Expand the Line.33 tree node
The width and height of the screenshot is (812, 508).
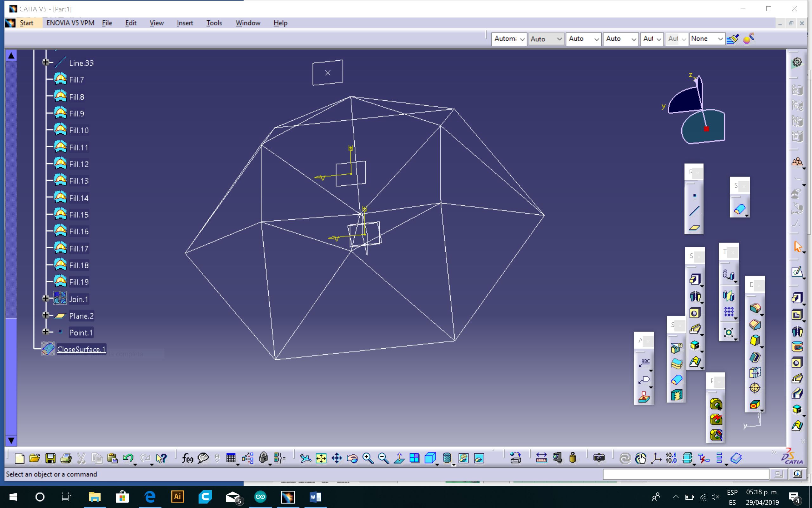(46, 62)
